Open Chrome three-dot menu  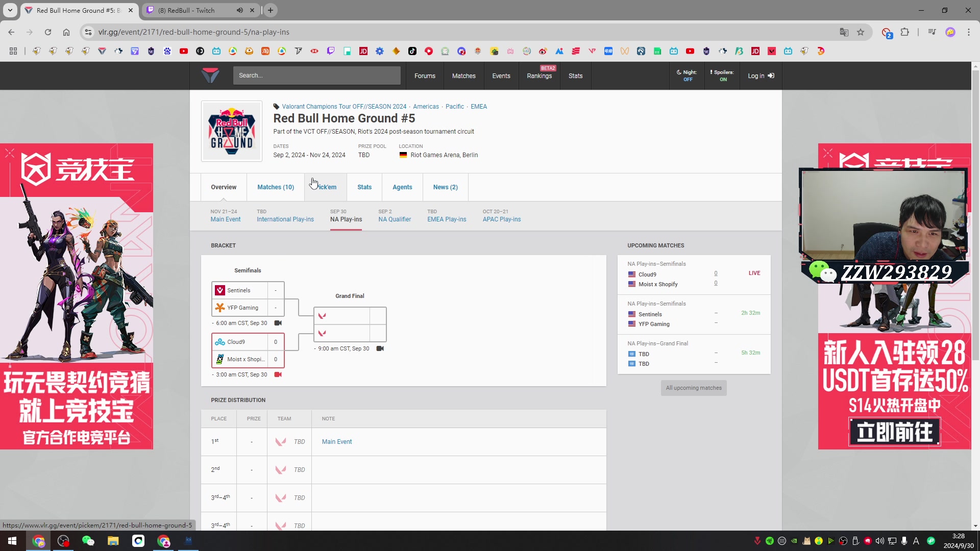point(968,32)
